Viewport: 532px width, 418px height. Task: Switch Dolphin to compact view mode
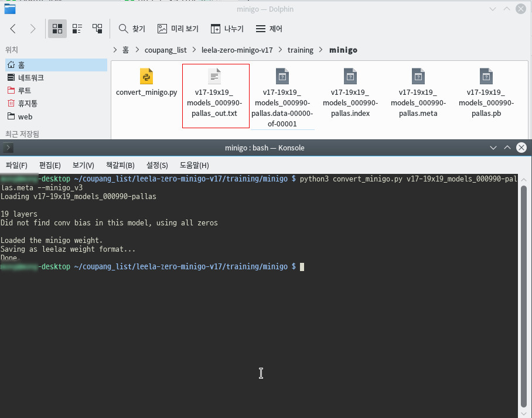[x=77, y=29]
